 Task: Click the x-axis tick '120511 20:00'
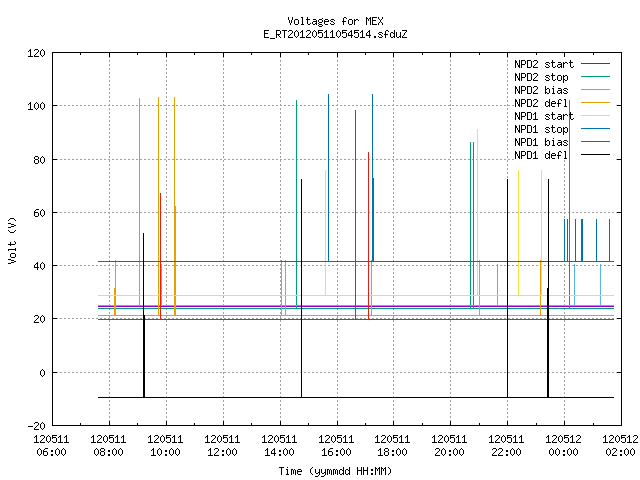click(449, 446)
